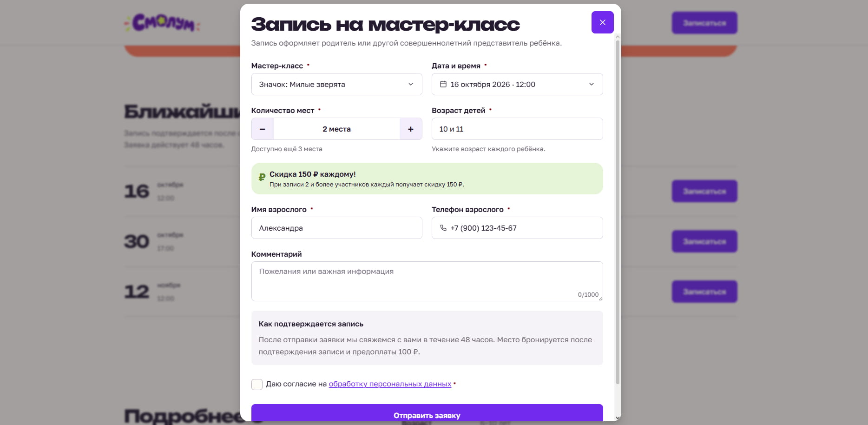This screenshot has height=425, width=868.
Task: Submit with the Отправить заявку button
Action: 427,413
